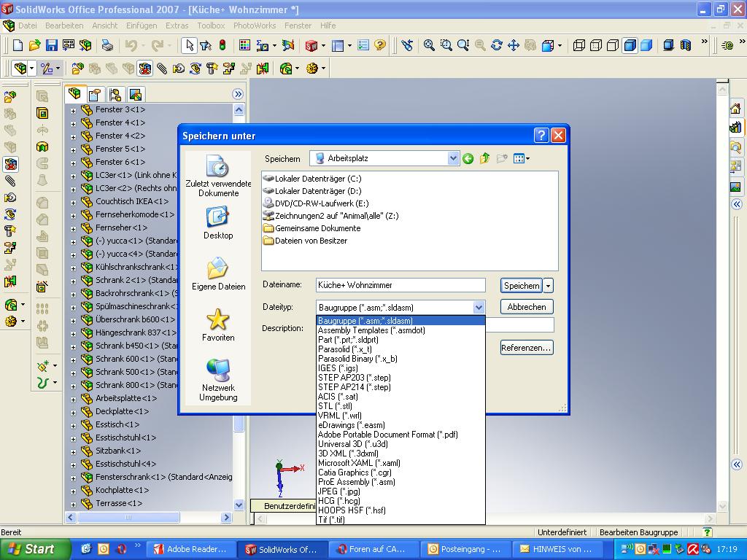Open the Extras menu

(177, 26)
